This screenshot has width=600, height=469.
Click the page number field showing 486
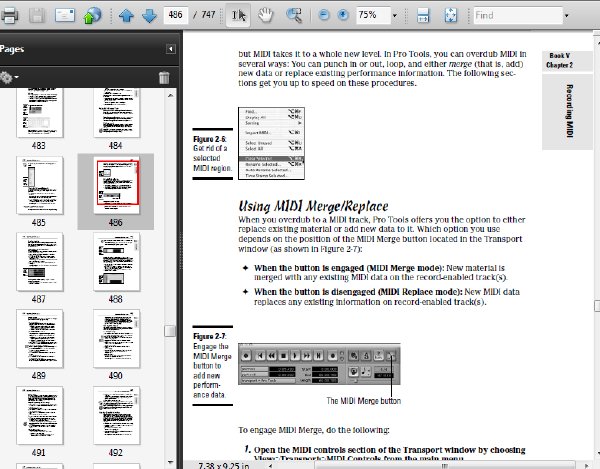[x=176, y=15]
